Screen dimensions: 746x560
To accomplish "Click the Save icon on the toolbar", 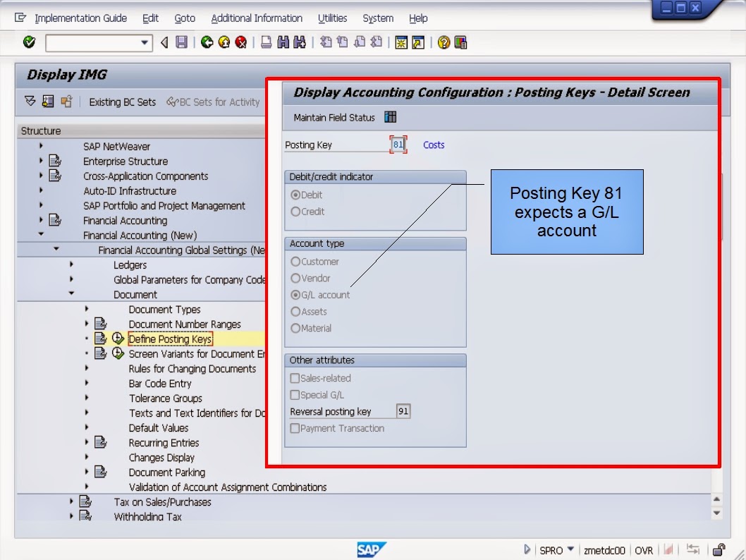I will coord(182,42).
